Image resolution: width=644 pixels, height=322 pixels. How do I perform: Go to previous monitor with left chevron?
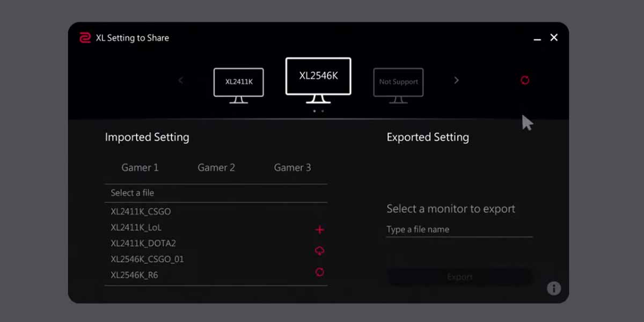pyautogui.click(x=181, y=80)
